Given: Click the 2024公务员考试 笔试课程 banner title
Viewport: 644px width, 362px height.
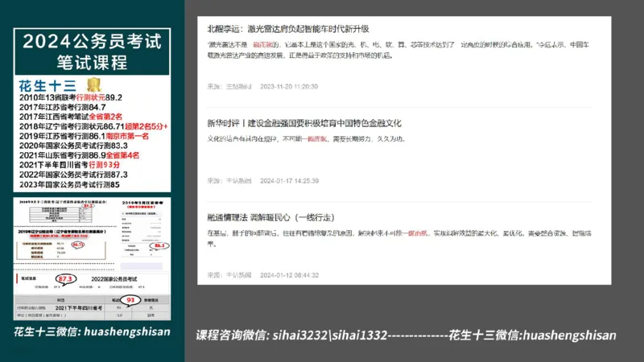Looking at the screenshot, I should [92, 51].
